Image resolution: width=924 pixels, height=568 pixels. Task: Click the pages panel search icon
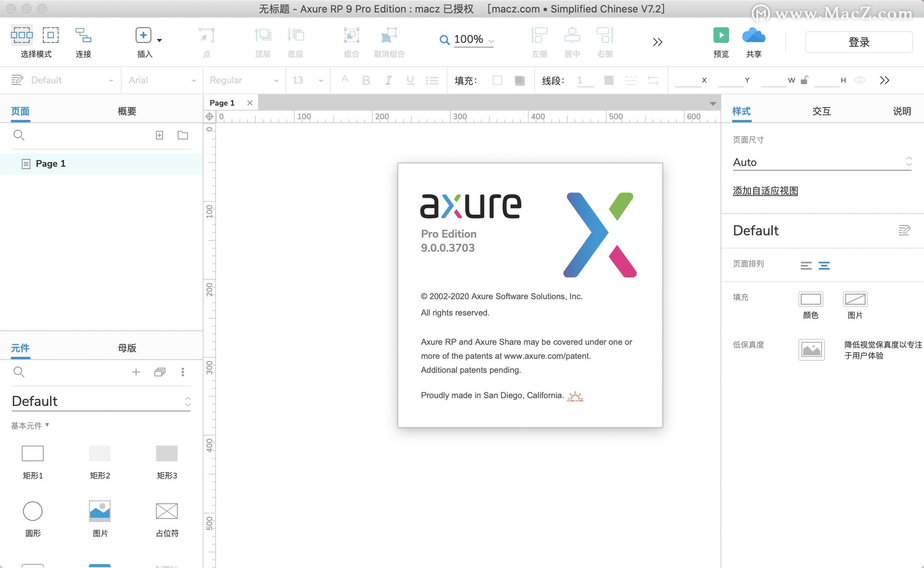19,135
